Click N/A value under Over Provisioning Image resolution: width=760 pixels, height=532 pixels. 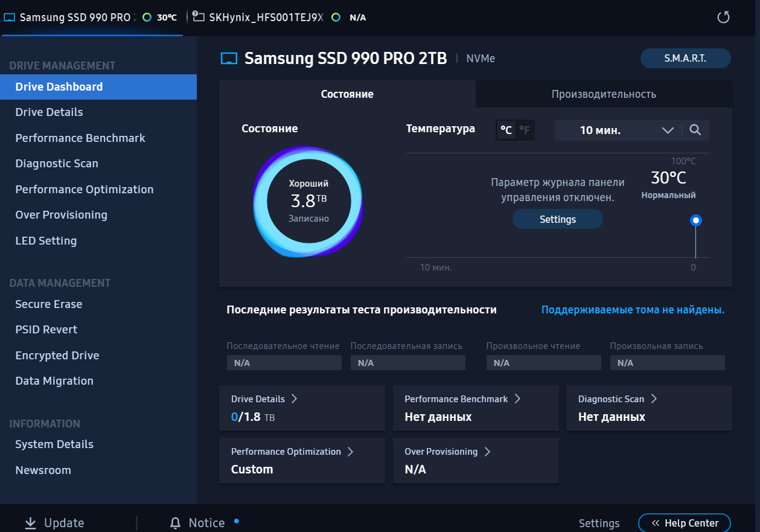click(415, 470)
